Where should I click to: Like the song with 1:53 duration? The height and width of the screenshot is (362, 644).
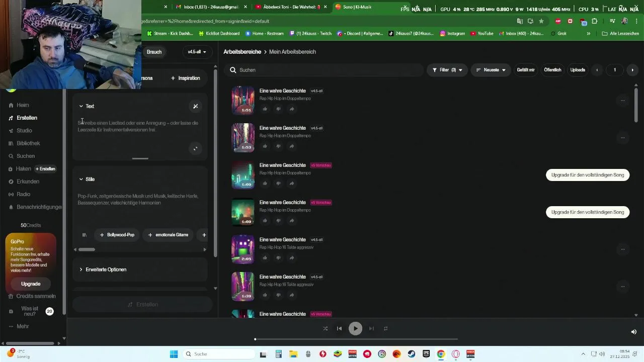coord(265,146)
